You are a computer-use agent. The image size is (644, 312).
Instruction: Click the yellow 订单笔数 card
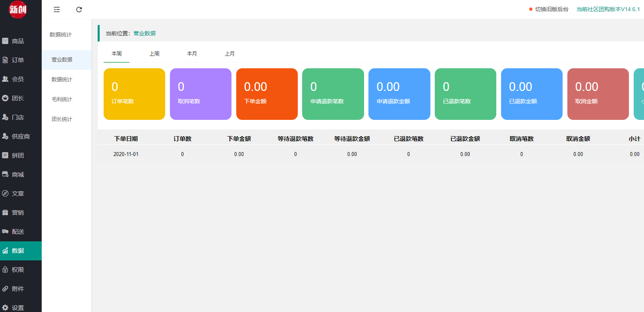(134, 94)
